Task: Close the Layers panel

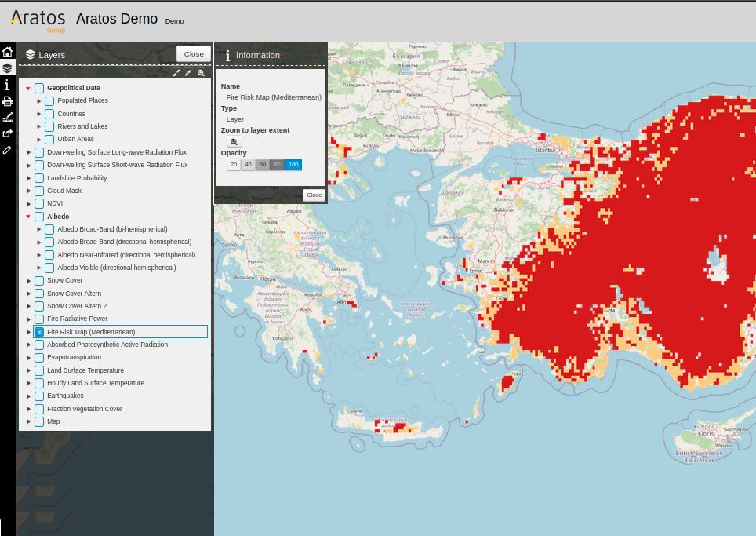Action: [x=194, y=54]
